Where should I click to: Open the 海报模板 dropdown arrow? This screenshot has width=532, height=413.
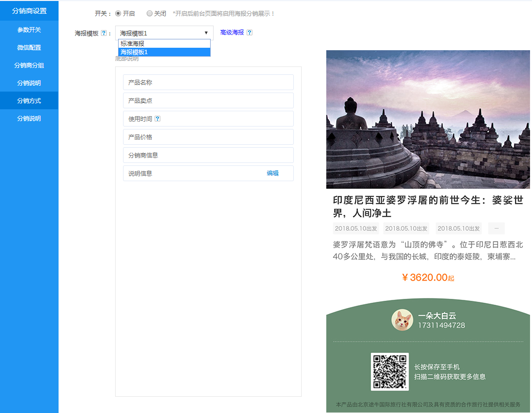pyautogui.click(x=206, y=33)
